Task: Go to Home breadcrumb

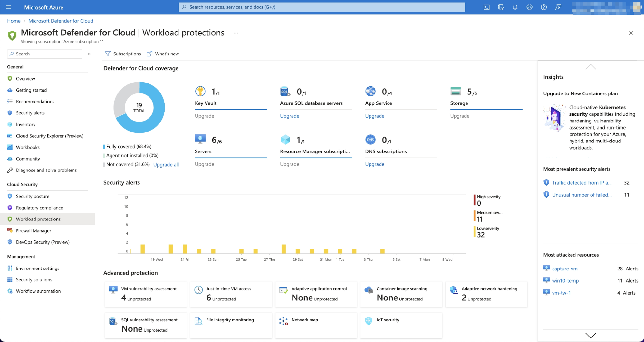Action: (x=14, y=21)
